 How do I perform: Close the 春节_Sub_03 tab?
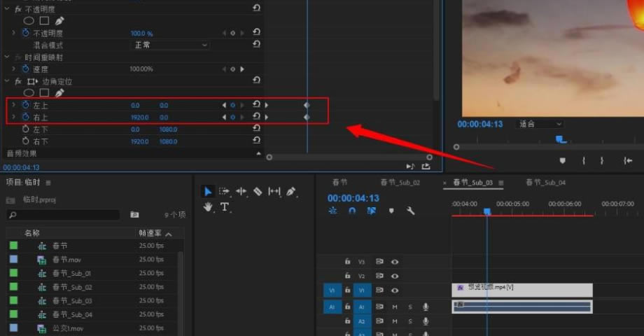(444, 183)
